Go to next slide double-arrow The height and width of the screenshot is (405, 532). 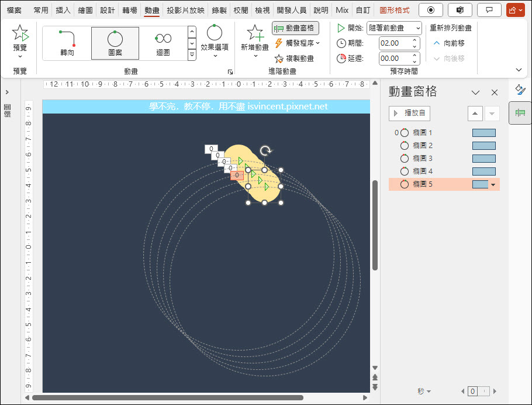(375, 387)
